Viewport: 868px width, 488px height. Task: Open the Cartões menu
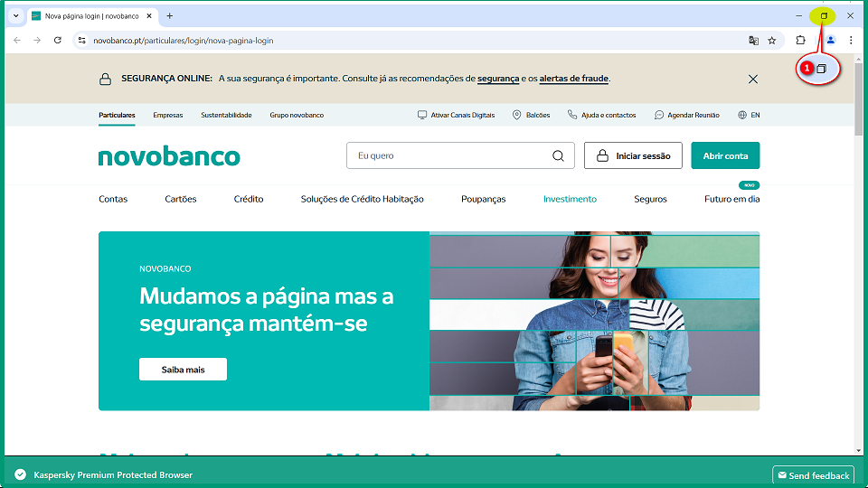181,199
